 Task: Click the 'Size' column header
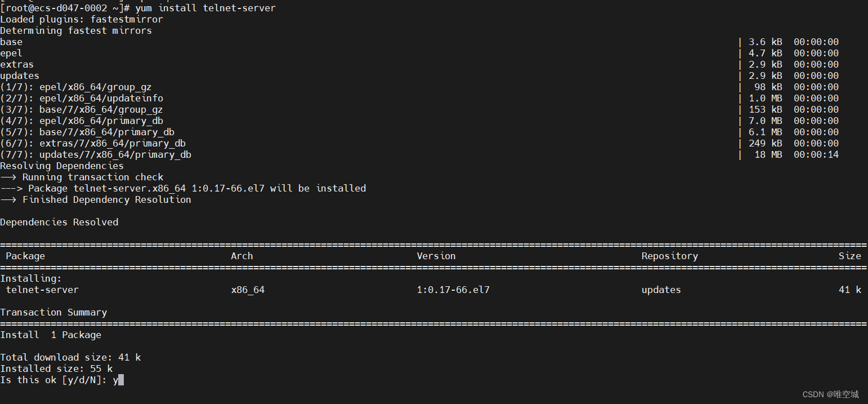[850, 256]
